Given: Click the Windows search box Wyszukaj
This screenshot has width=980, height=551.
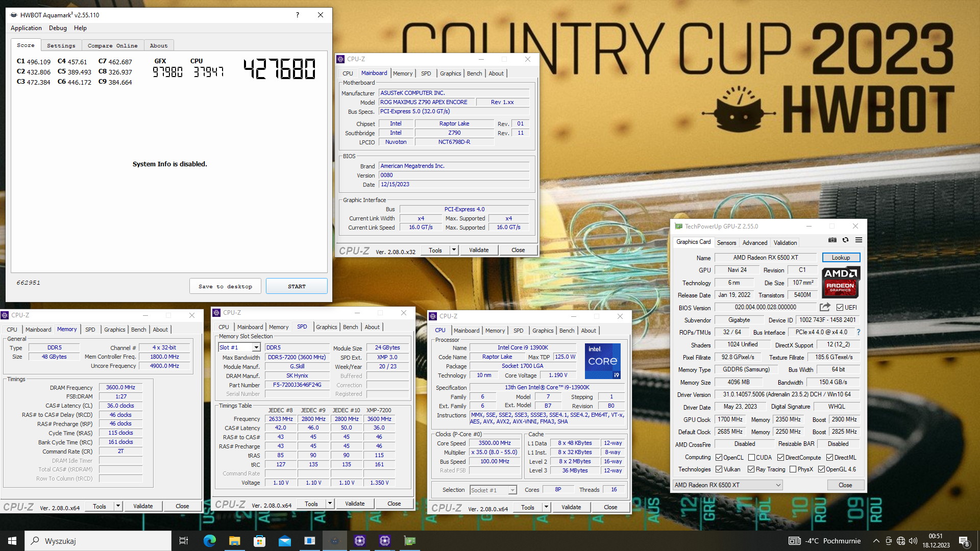Looking at the screenshot, I should click(x=98, y=541).
